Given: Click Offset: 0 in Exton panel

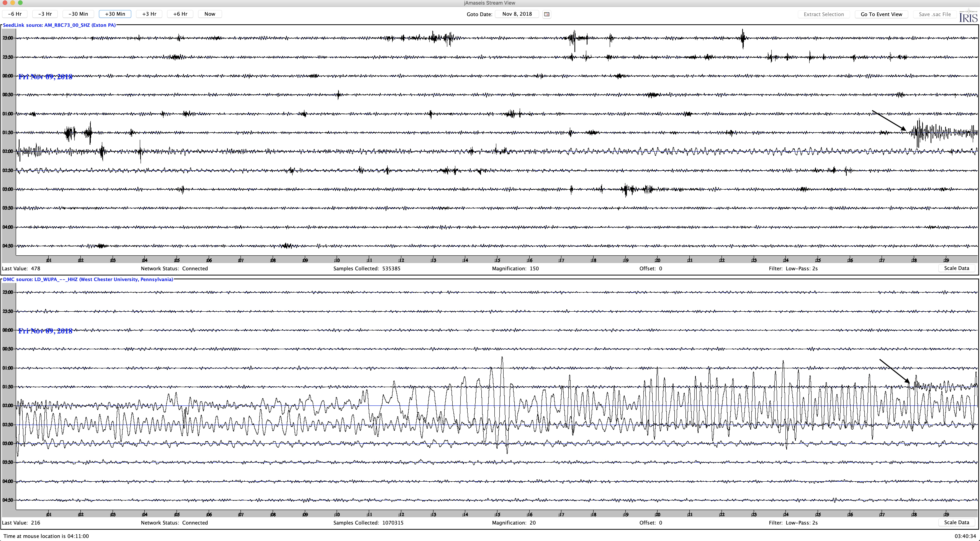Looking at the screenshot, I should pos(650,269).
